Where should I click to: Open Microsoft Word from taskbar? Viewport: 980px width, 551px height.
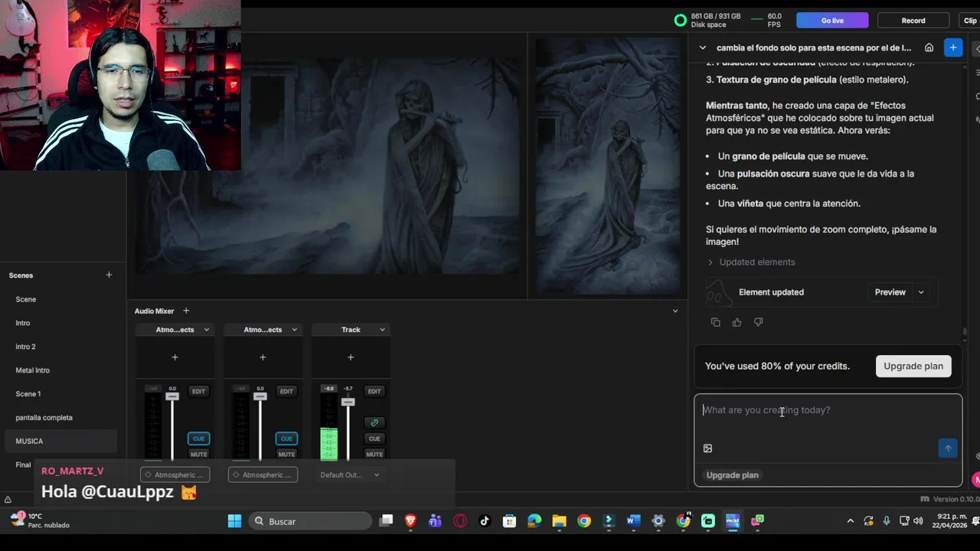click(x=633, y=521)
